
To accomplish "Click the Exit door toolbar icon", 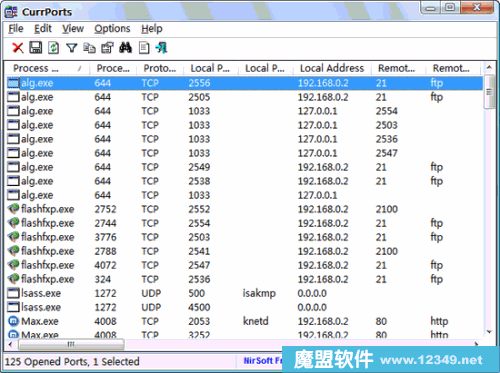I will 162,48.
